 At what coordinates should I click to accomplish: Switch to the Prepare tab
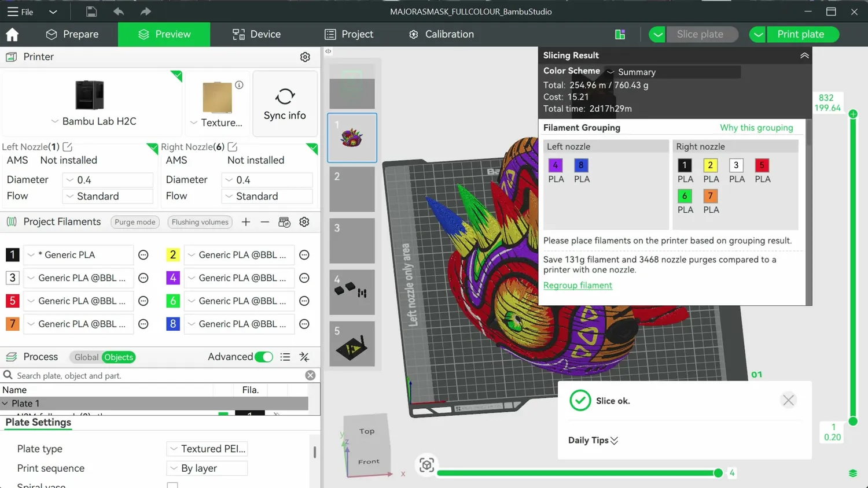(72, 35)
